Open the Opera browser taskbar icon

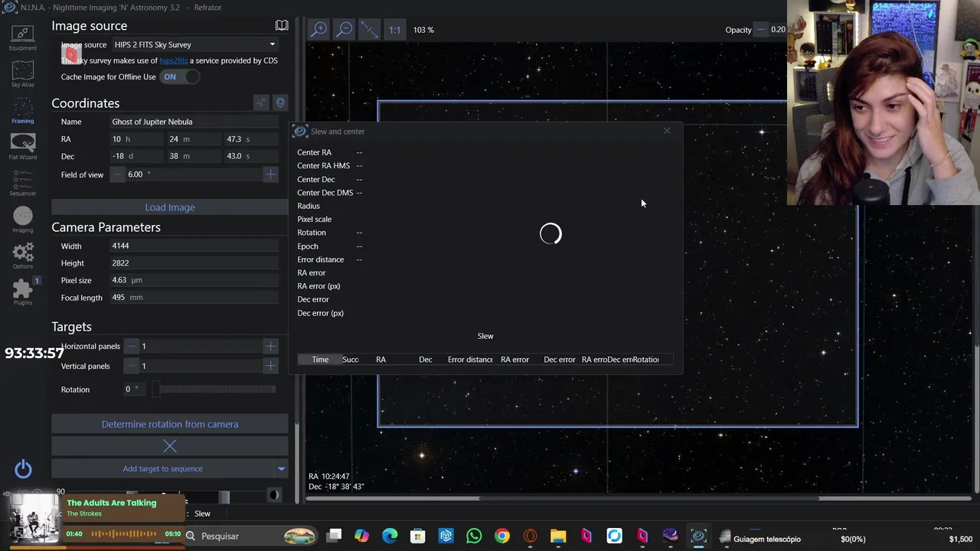point(530,536)
